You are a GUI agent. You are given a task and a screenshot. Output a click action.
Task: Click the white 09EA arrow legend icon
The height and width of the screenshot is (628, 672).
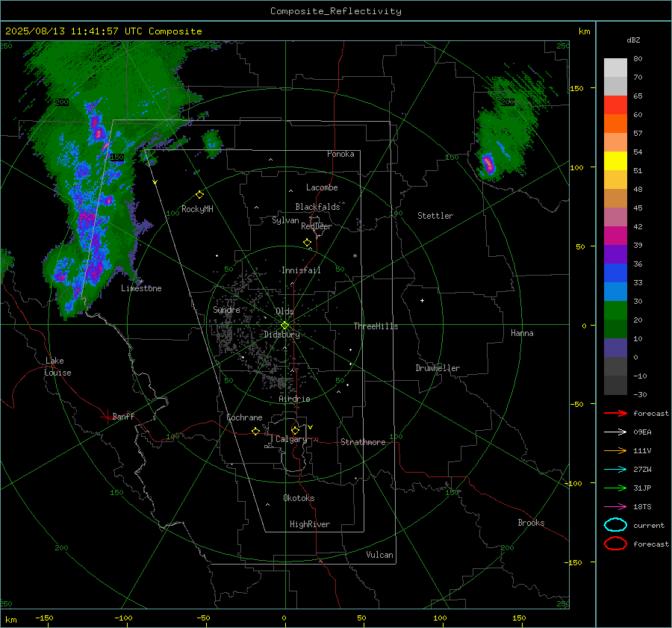coord(615,432)
